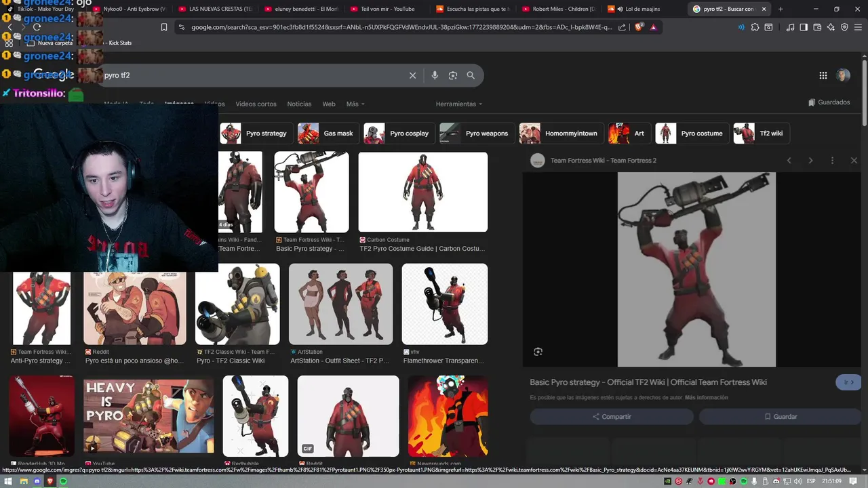868x488 pixels.
Task: Switch to the 'Robert Miles - Children' tab
Action: 559,9
